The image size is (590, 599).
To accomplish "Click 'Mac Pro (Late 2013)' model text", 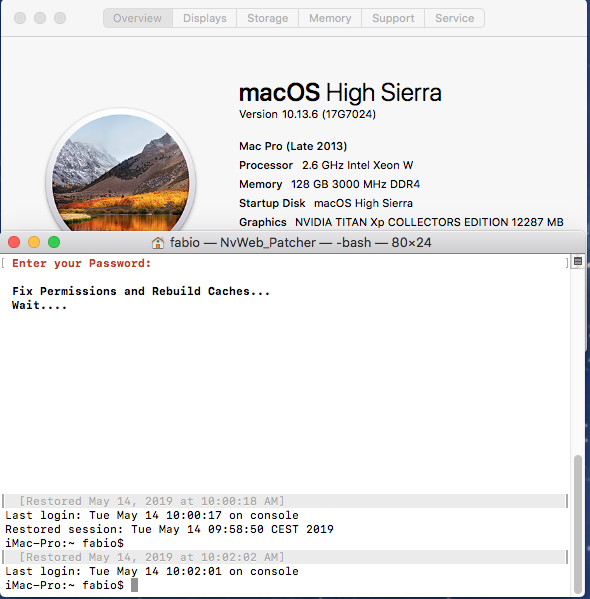I will tap(293, 146).
